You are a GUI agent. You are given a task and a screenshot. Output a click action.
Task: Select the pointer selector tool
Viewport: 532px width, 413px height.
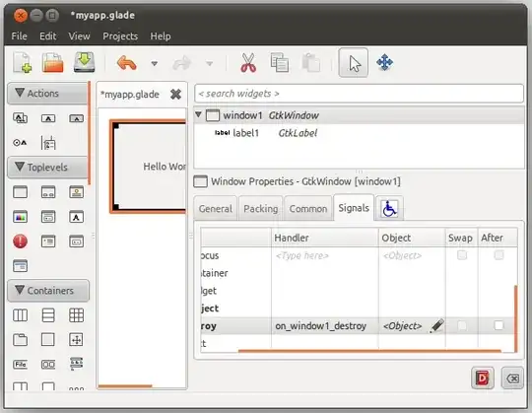tap(354, 63)
